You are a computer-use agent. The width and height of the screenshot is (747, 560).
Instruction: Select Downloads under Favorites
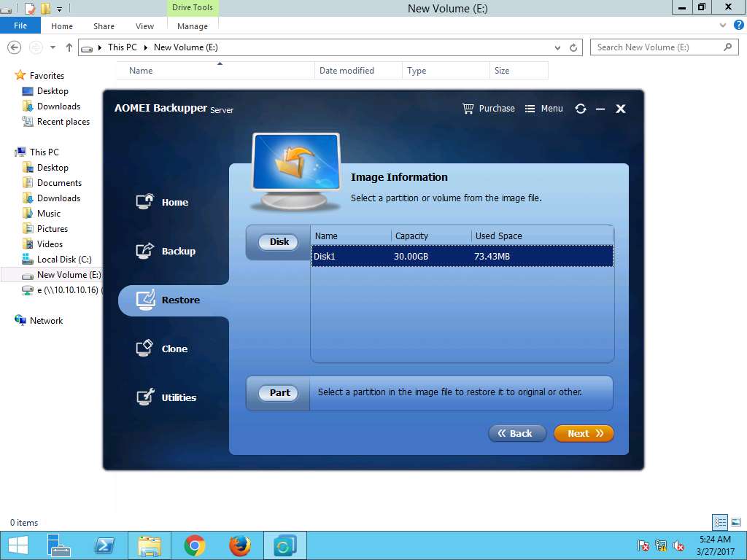coord(58,106)
